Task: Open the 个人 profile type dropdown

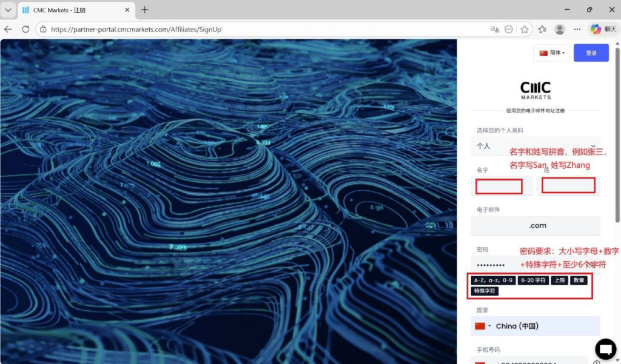Action: (535, 146)
